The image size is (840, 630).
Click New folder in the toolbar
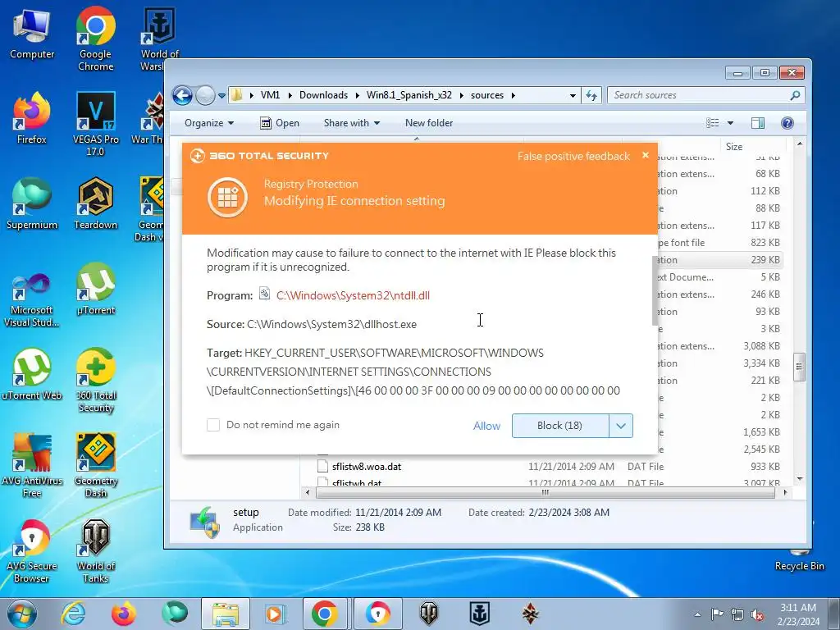tap(429, 123)
